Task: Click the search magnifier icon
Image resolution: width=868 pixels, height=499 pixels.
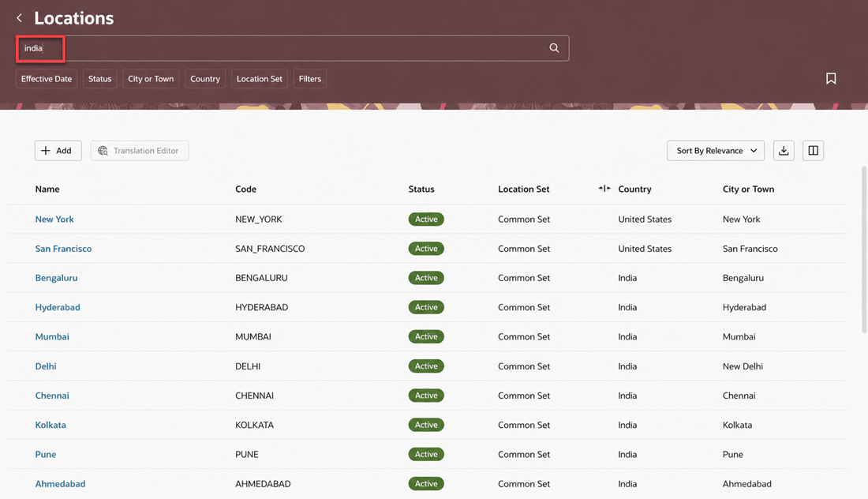Action: (x=554, y=48)
